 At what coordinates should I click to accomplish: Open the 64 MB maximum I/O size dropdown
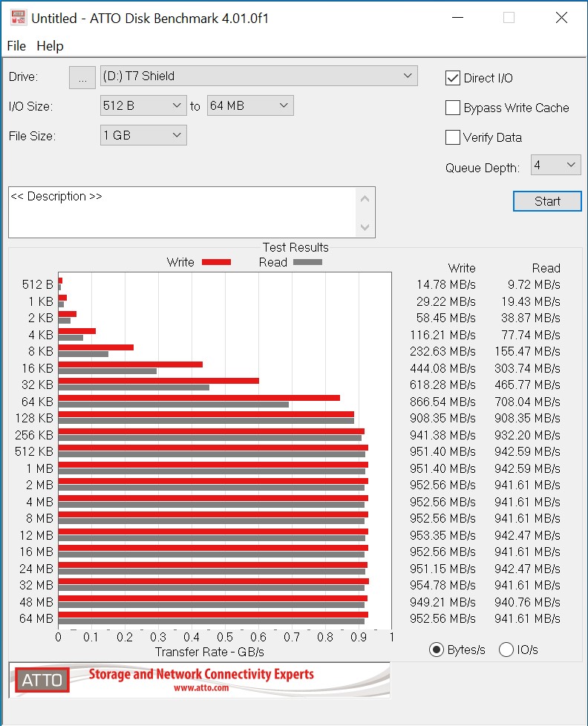pos(250,105)
